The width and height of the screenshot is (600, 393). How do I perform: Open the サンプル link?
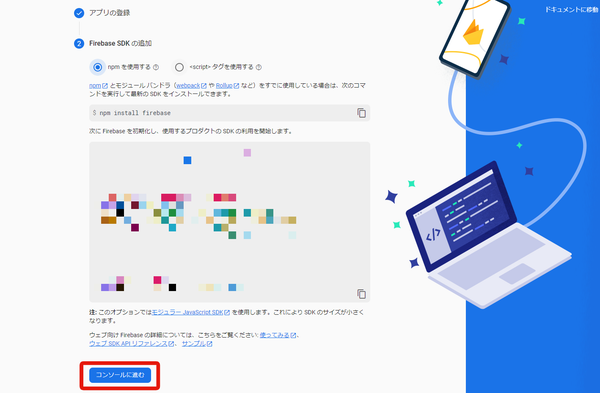pyautogui.click(x=197, y=344)
